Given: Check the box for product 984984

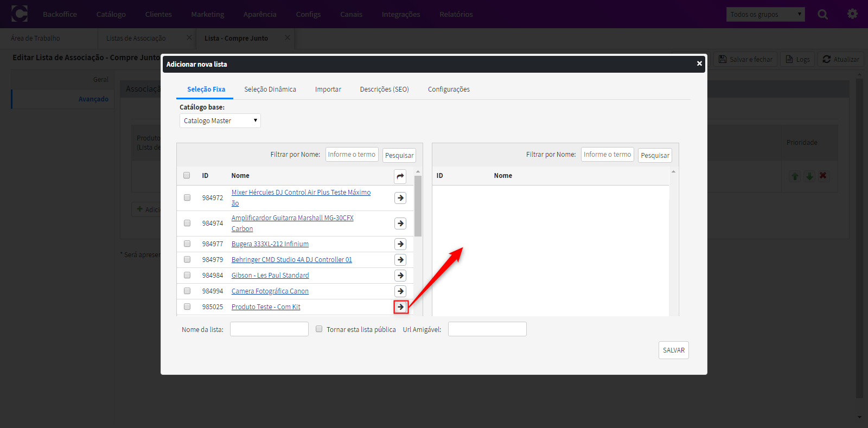Looking at the screenshot, I should click(187, 275).
